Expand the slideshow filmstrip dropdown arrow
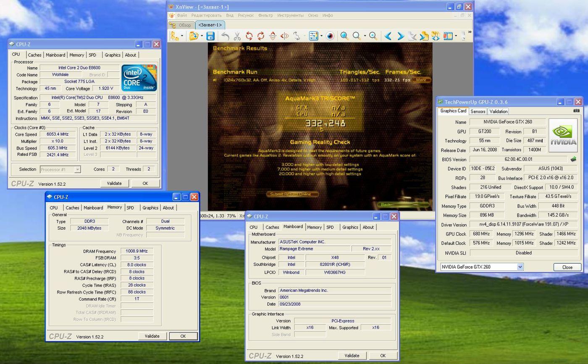Viewport: 588px width, 364px height. click(x=456, y=36)
